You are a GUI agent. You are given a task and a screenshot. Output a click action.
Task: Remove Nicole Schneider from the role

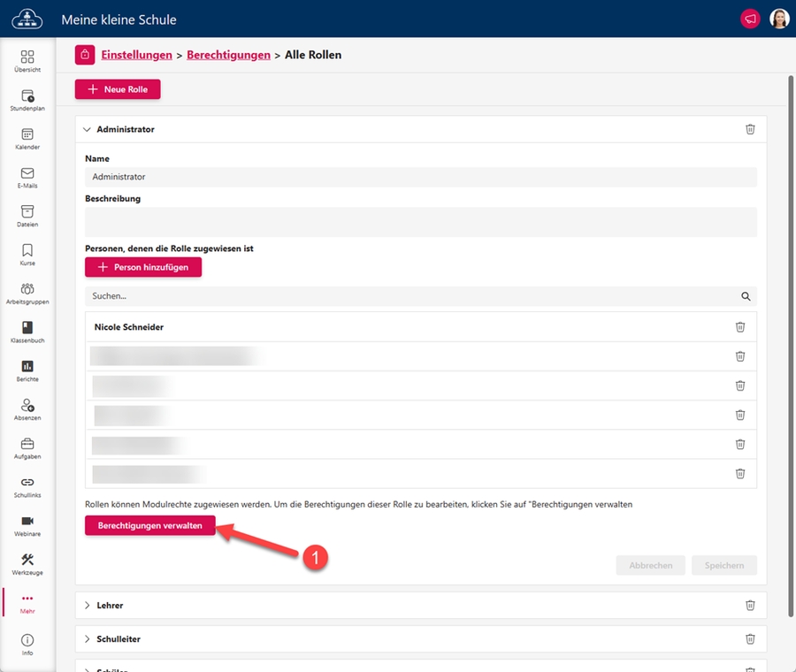[740, 327]
